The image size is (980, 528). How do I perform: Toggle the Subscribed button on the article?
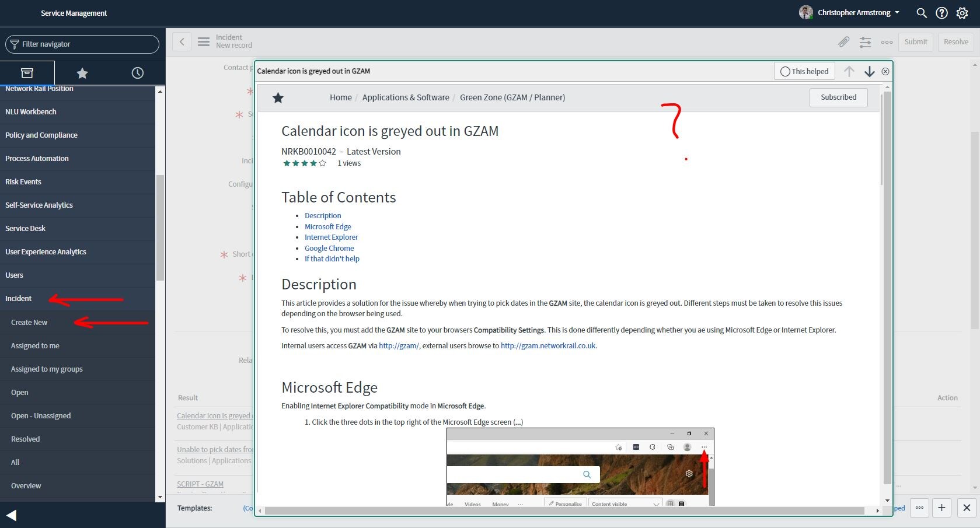click(x=838, y=97)
